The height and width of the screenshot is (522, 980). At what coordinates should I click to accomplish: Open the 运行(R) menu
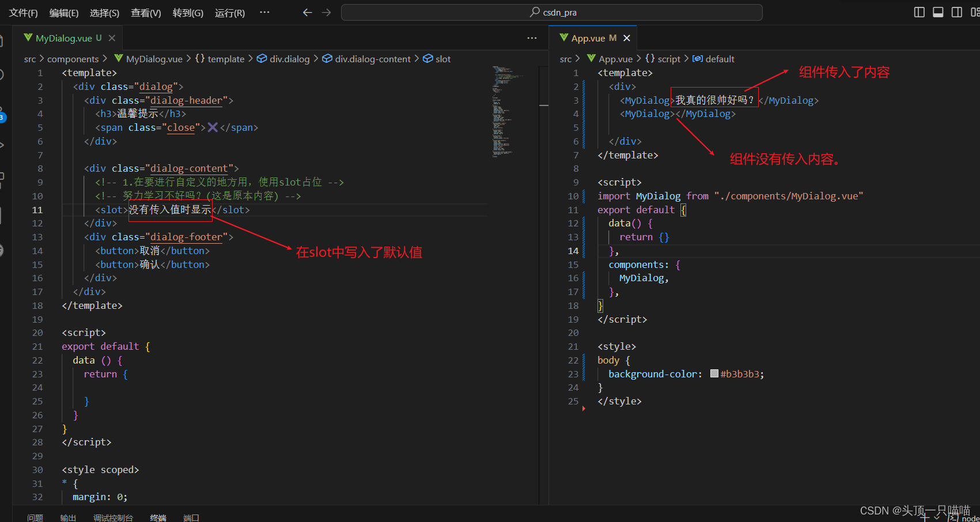(230, 13)
